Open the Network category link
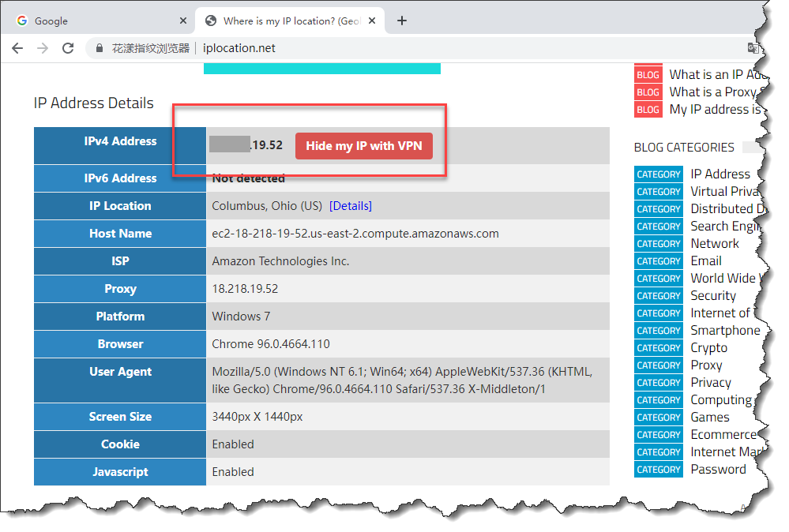 pos(715,243)
